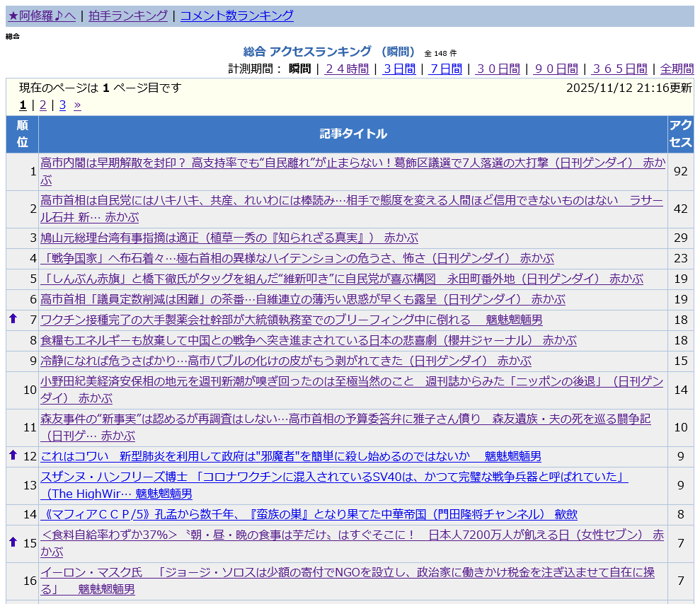700x604 pixels.
Task: Switch measurement period to 3日間
Action: point(399,69)
